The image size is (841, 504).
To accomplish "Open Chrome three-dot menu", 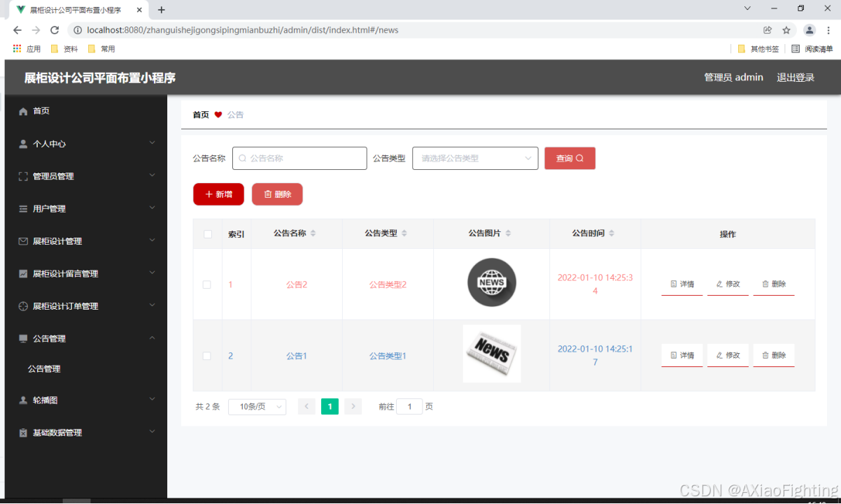I will pyautogui.click(x=828, y=30).
